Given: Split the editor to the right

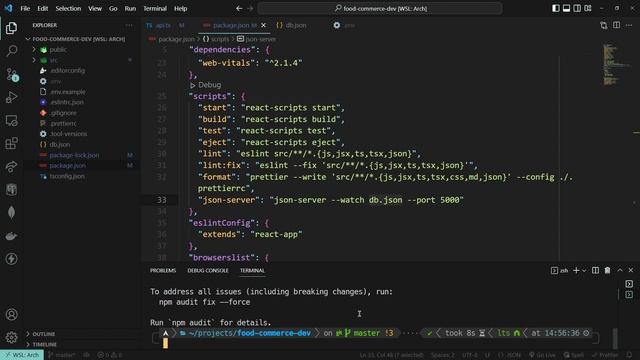Looking at the screenshot, I should pos(616,25).
